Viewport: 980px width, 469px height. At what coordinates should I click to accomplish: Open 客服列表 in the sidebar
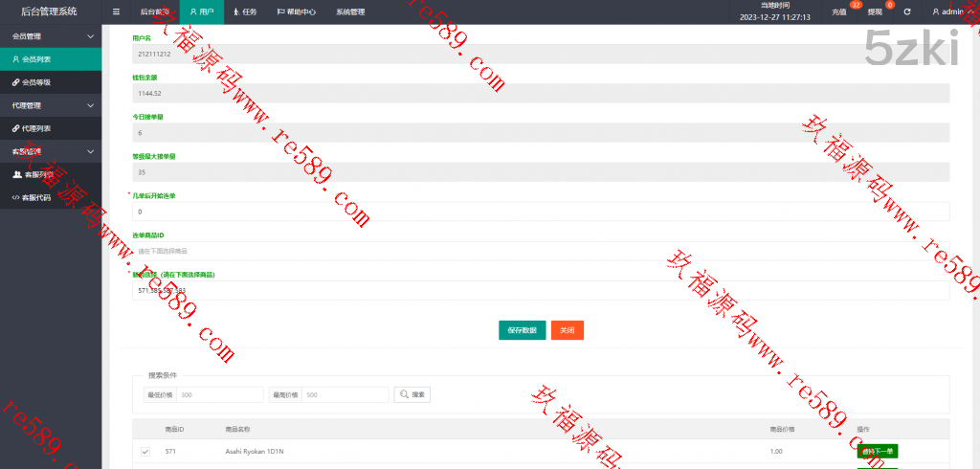tap(38, 174)
